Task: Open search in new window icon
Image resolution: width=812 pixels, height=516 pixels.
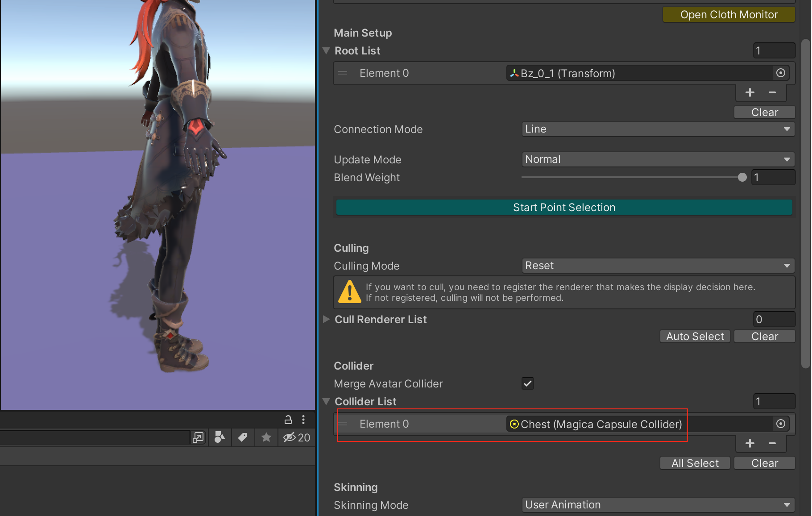Action: point(198,437)
